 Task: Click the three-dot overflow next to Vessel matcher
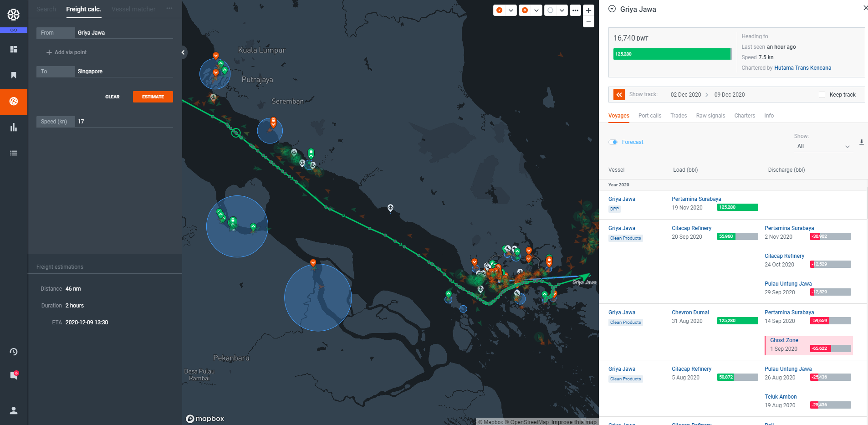[169, 9]
